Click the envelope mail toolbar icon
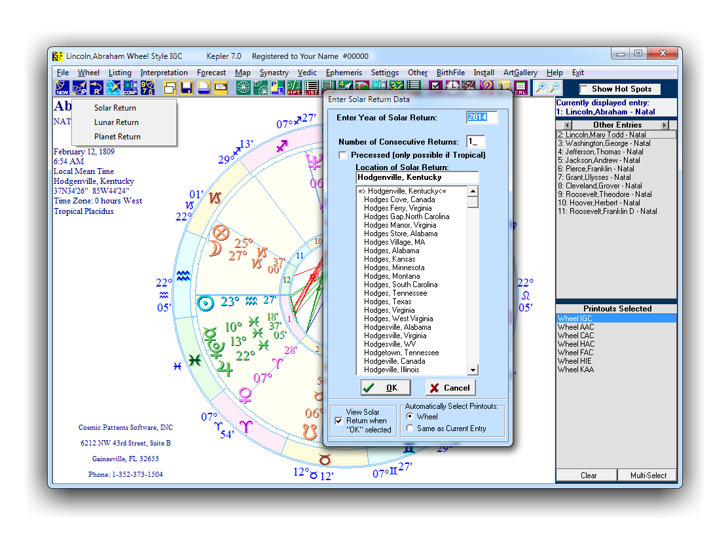This screenshot has width=728, height=560. point(221,87)
